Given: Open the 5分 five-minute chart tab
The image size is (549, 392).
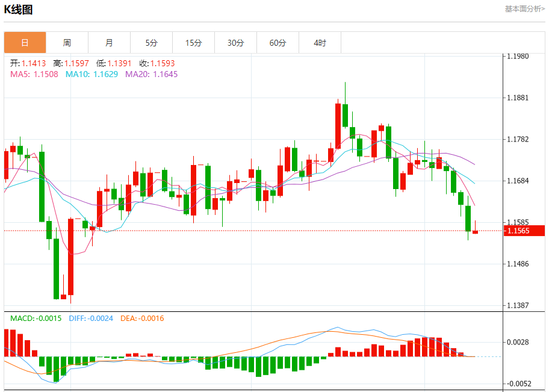Looking at the screenshot, I should click(151, 43).
